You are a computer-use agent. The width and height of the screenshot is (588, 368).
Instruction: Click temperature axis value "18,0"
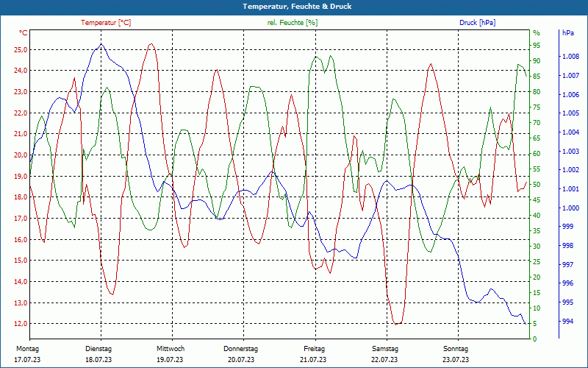coord(21,197)
